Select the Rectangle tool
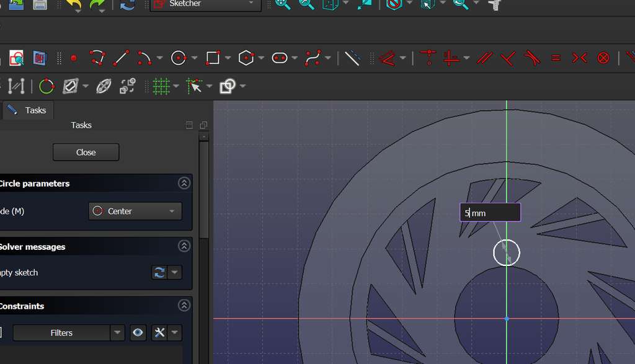This screenshot has height=364, width=635. point(213,58)
